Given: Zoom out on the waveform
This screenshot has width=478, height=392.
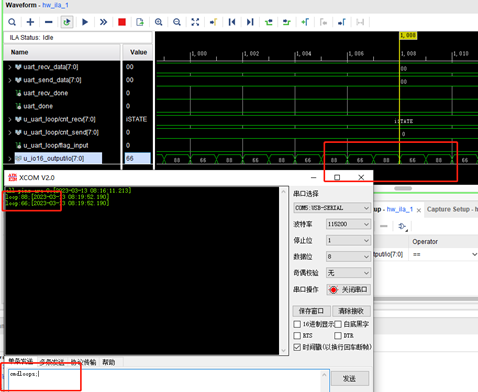Looking at the screenshot, I should [177, 22].
